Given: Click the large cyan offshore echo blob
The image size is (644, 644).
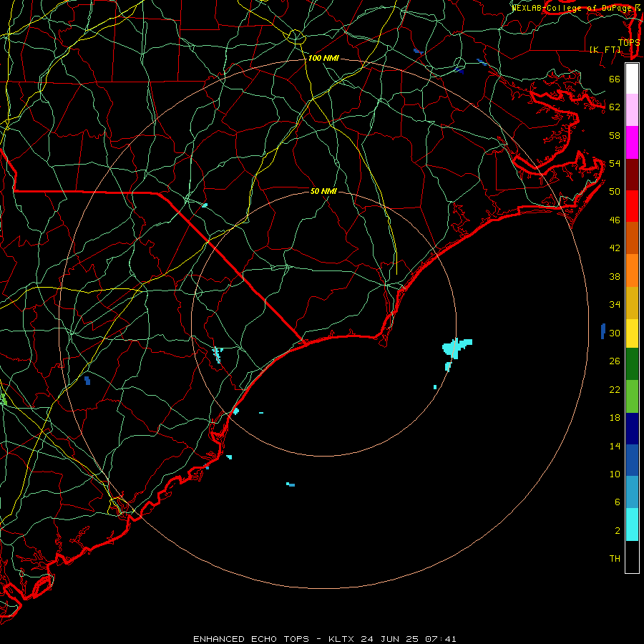Looking at the screenshot, I should (x=456, y=348).
